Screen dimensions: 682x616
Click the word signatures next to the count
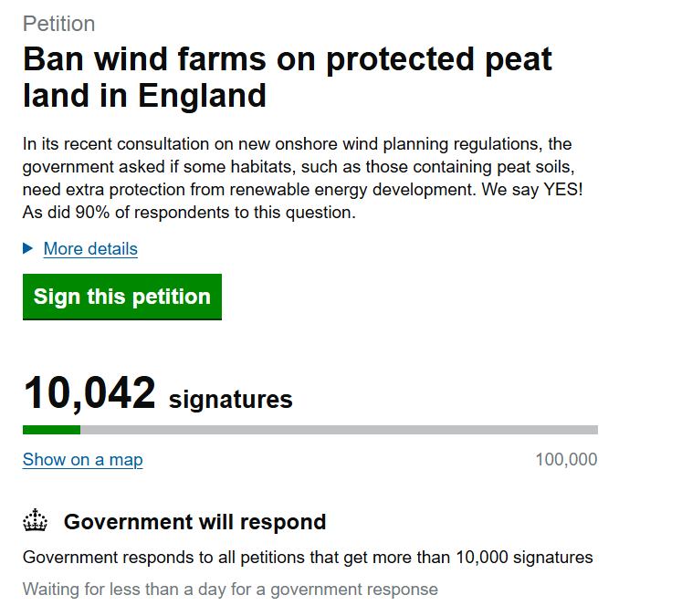click(231, 399)
